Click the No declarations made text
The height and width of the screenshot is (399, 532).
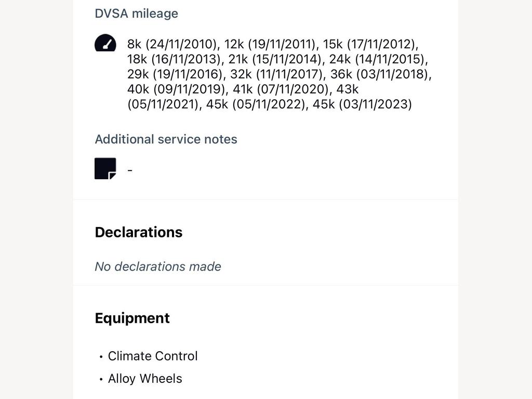[x=158, y=267]
